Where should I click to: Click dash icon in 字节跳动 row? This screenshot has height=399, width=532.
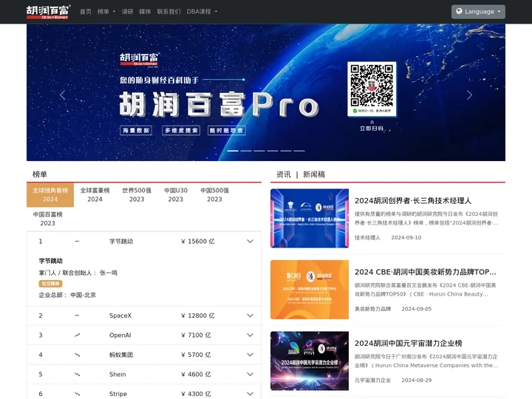pos(77,241)
